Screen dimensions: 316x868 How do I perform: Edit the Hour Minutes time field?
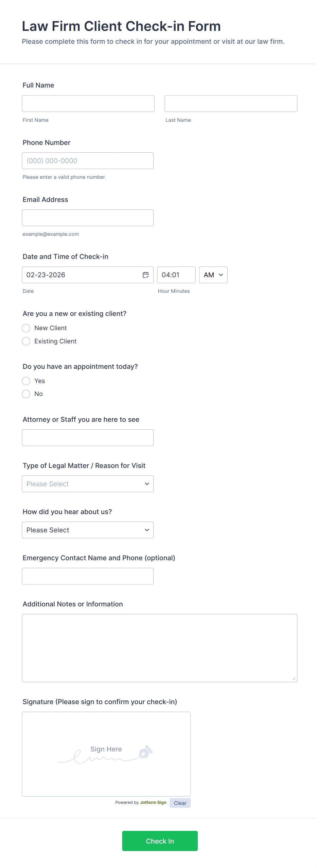[176, 275]
